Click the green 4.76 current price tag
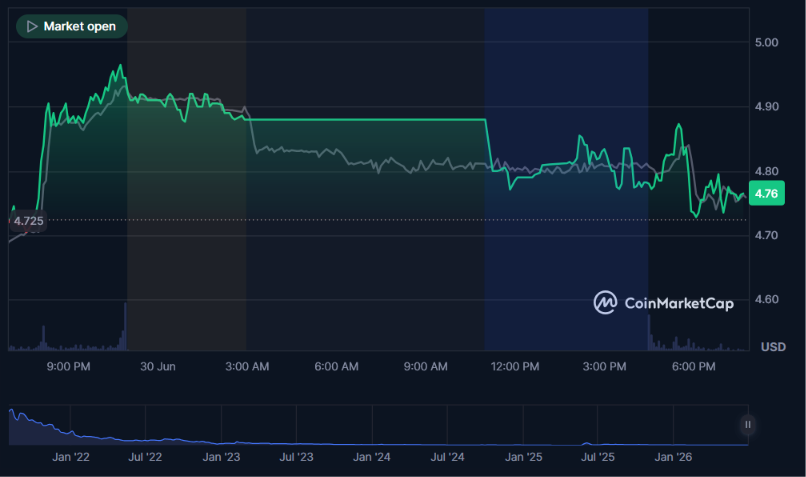The width and height of the screenshot is (806, 477). (x=766, y=194)
